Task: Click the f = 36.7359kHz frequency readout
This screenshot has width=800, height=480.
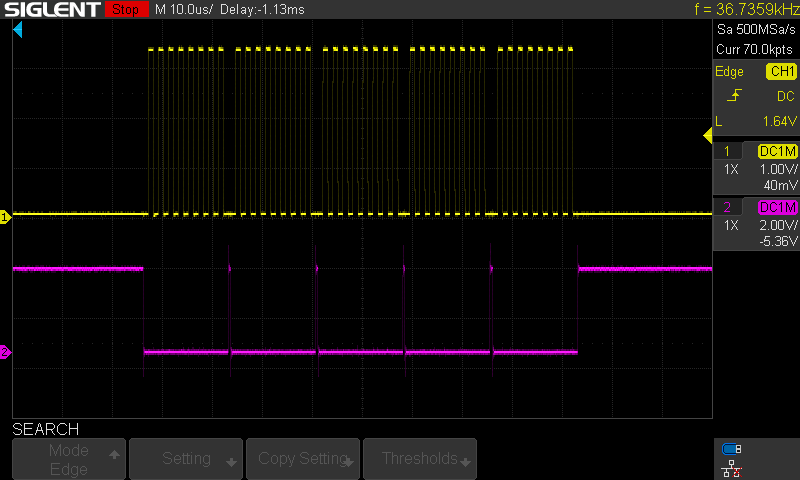Action: [746, 9]
